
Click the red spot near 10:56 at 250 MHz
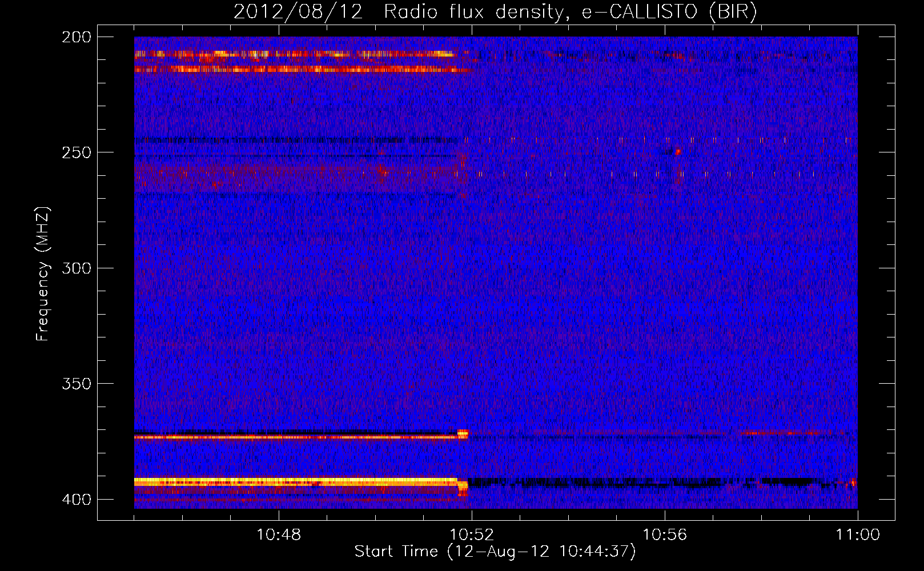coord(678,152)
